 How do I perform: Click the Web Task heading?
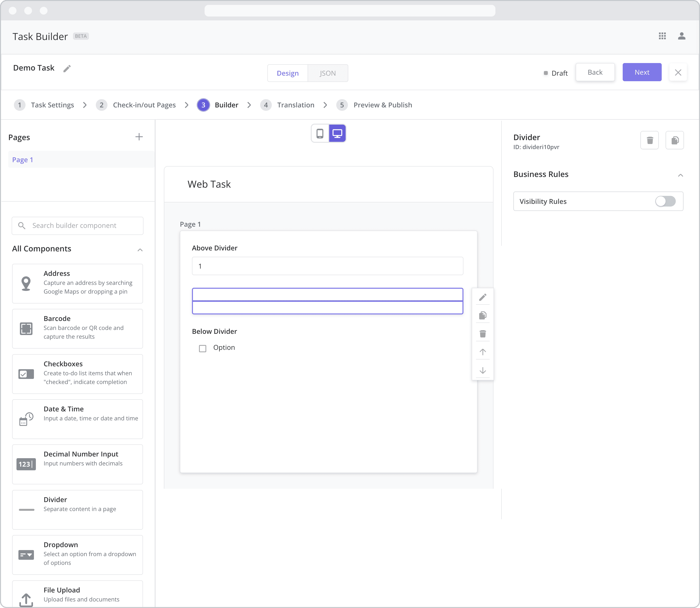(209, 184)
